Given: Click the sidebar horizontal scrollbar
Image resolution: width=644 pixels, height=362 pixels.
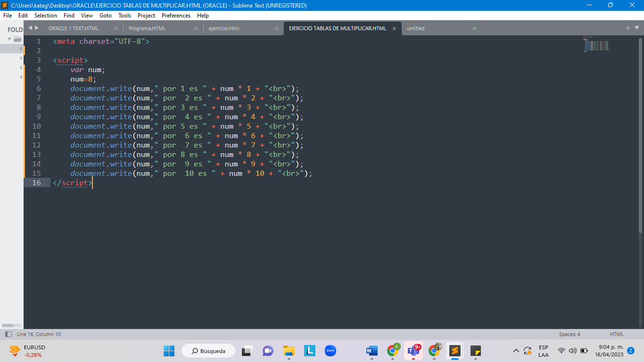Looking at the screenshot, I should pyautogui.click(x=8, y=325).
